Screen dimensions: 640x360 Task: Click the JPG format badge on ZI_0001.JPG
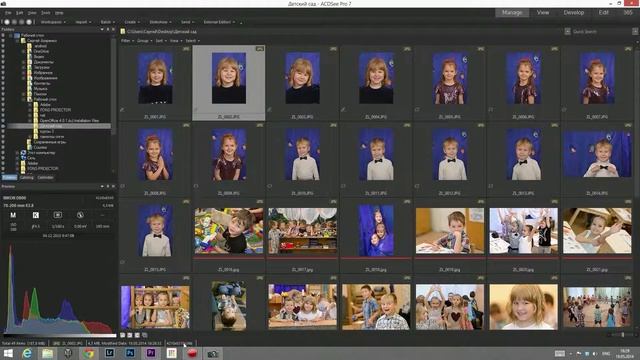(x=186, y=49)
